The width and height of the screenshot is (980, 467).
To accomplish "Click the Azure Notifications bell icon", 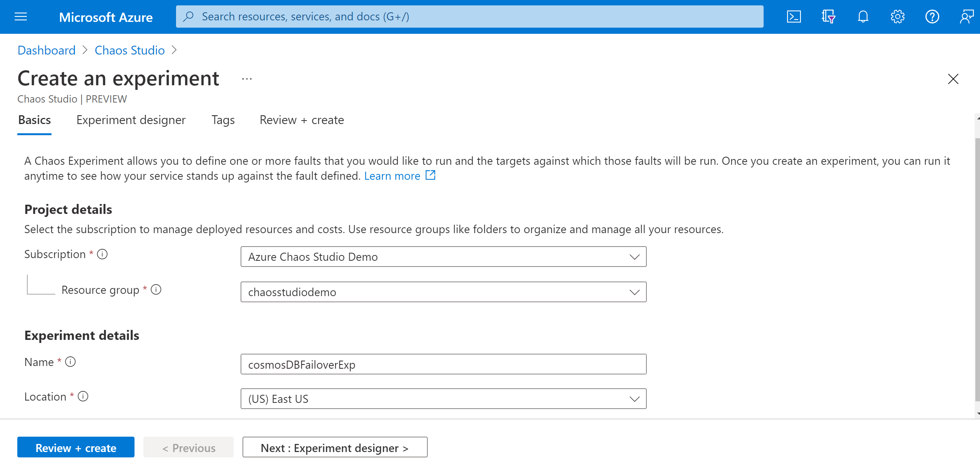I will pos(861,17).
